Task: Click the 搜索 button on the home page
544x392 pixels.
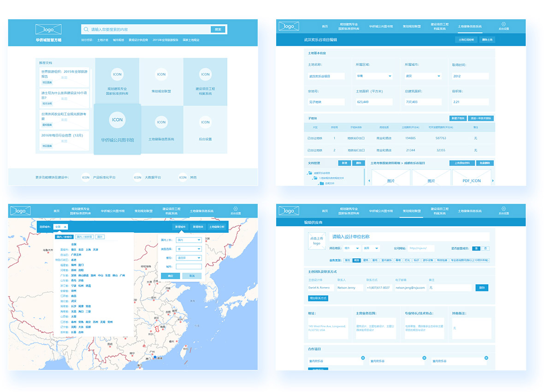Action: click(218, 30)
